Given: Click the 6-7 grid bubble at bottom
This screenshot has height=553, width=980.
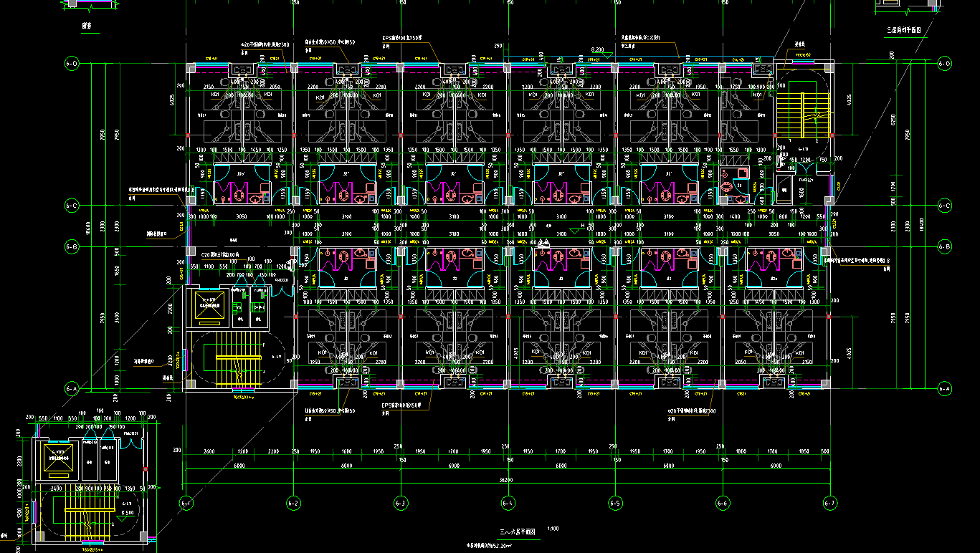Looking at the screenshot, I should pyautogui.click(x=830, y=503).
